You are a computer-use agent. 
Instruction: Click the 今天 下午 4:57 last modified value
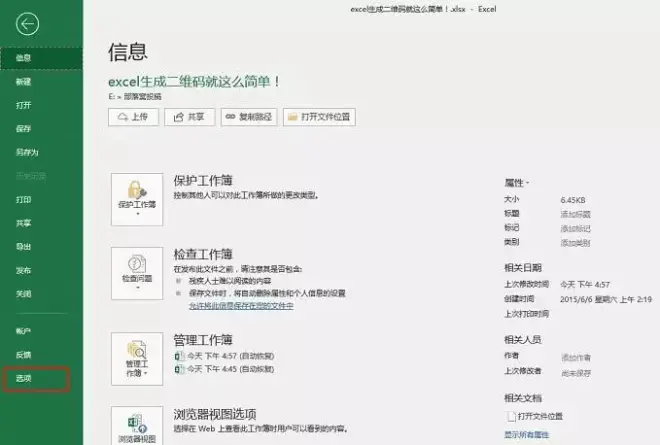point(585,285)
